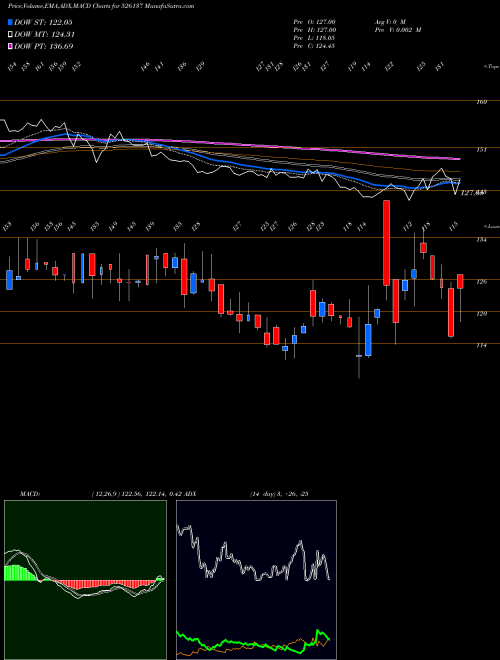This screenshot has height=660, width=500.
Task: Open the dark blue ADX indicator panel
Action: tap(256, 580)
